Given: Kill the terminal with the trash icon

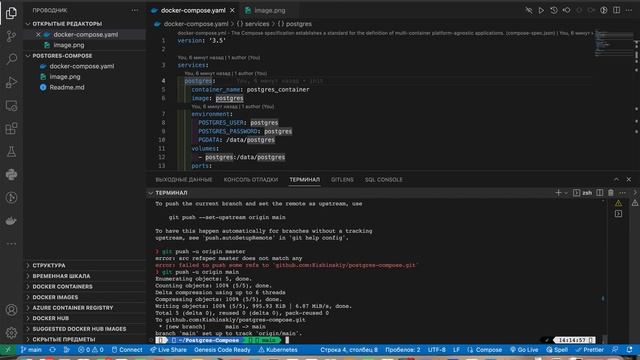Looking at the screenshot, I should coord(611,193).
